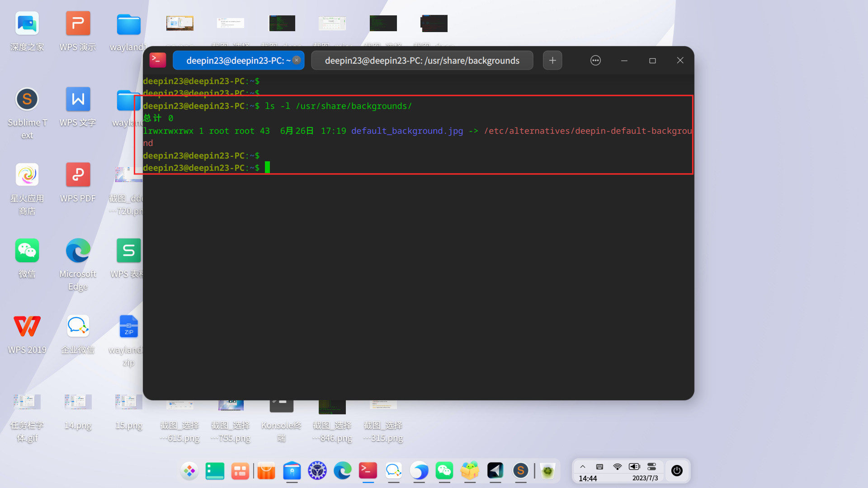Viewport: 868px width, 488px height.
Task: Open Control Center from the dock
Action: point(317,471)
